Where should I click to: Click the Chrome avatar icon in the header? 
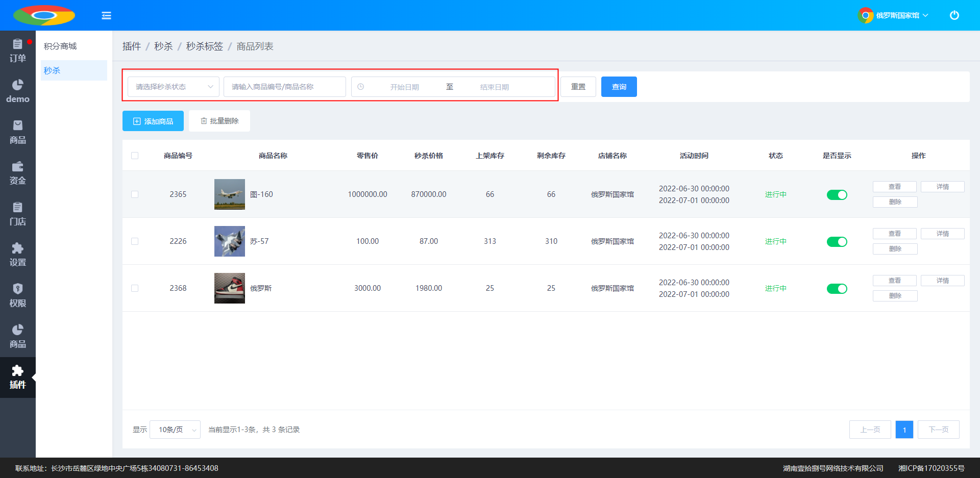click(x=865, y=15)
